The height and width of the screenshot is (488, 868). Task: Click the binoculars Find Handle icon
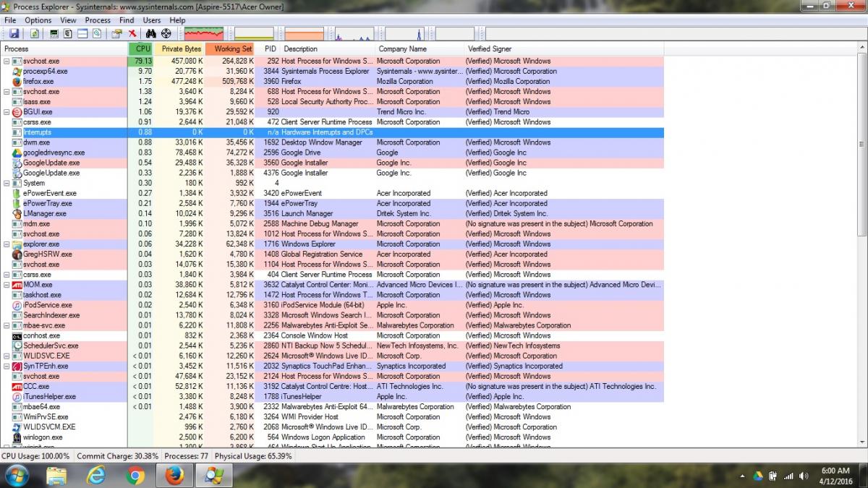(151, 33)
